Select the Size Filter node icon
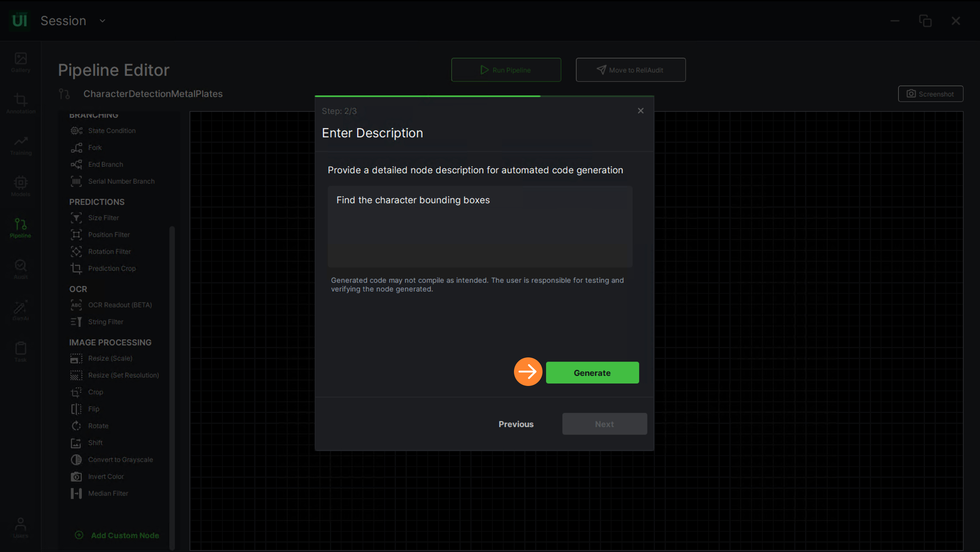 [76, 218]
